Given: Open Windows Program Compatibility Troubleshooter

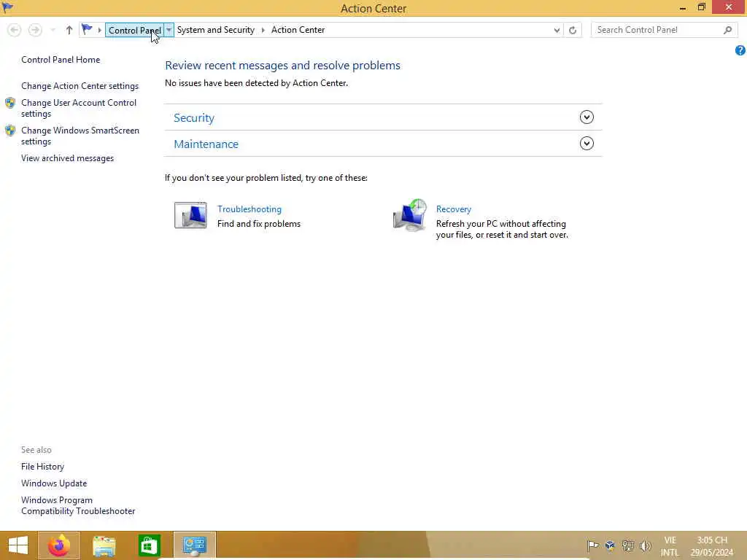Looking at the screenshot, I should pyautogui.click(x=78, y=505).
